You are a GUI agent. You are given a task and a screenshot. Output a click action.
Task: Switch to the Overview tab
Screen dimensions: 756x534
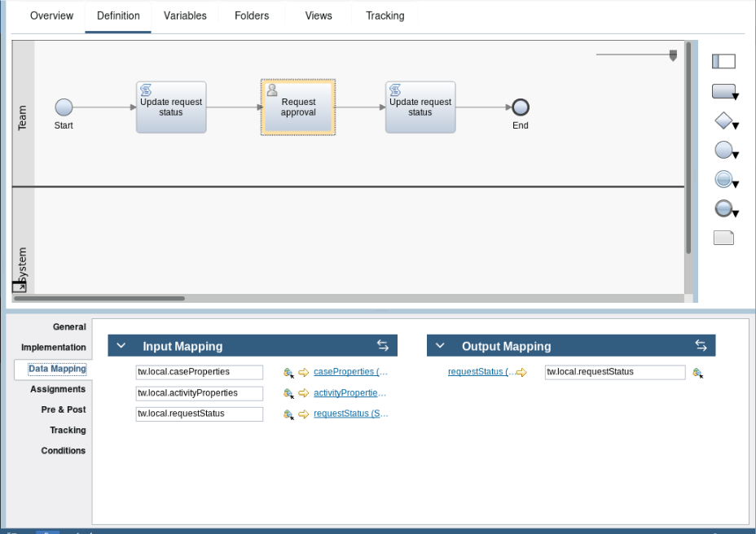pyautogui.click(x=51, y=16)
